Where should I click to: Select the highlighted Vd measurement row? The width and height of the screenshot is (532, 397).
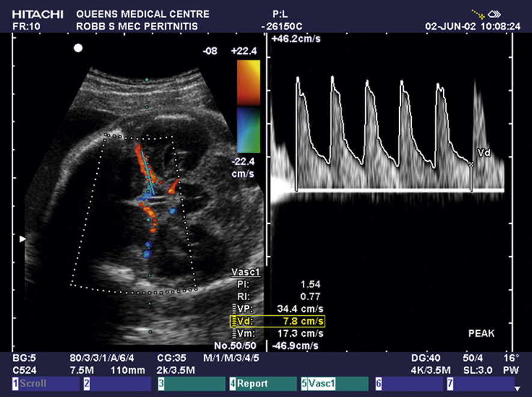pos(277,321)
